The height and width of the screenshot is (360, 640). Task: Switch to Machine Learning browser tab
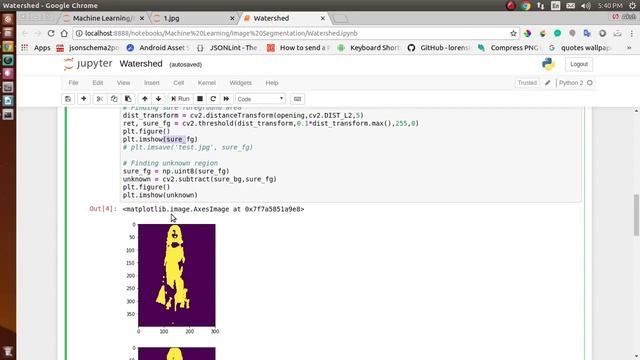point(104,18)
